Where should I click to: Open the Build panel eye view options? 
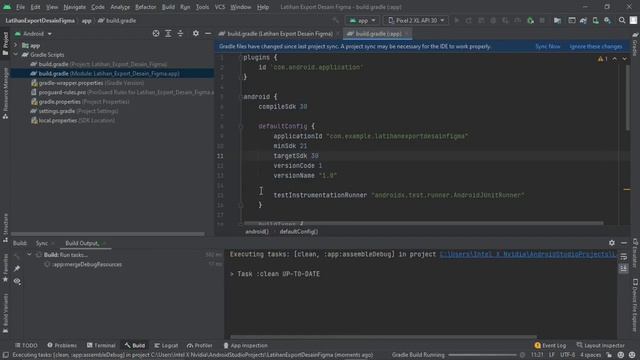point(17,281)
